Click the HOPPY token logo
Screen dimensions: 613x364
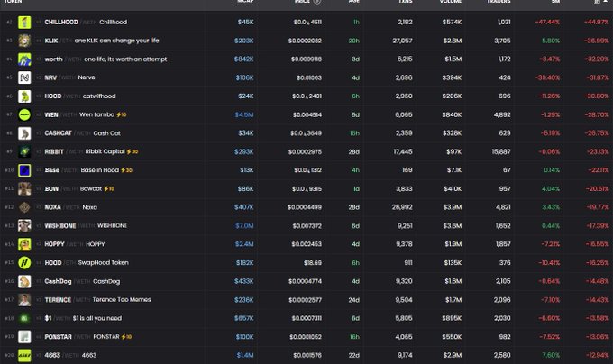click(x=24, y=244)
